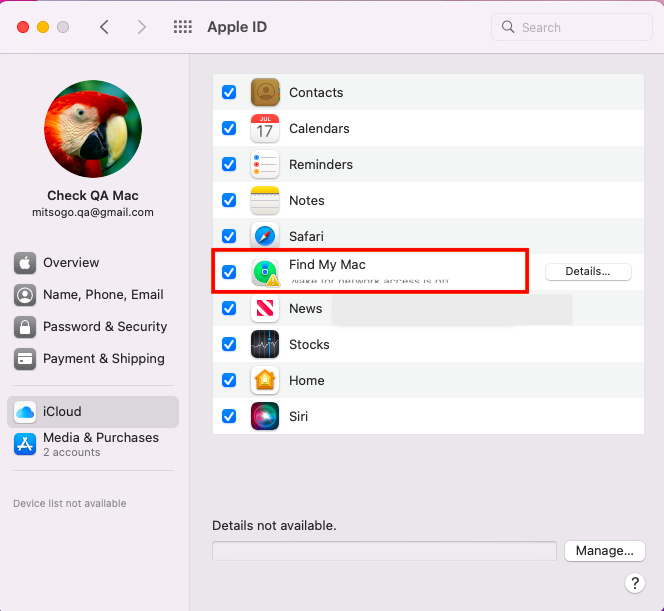Click the Find My Mac label
The height and width of the screenshot is (611, 664).
pos(327,265)
